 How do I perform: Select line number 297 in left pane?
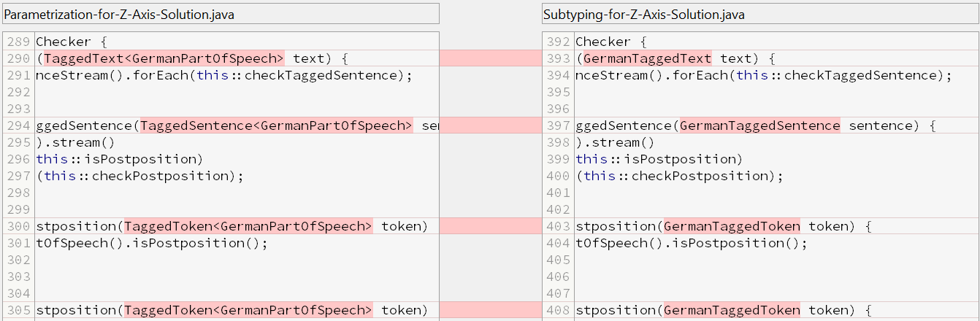tap(18, 176)
